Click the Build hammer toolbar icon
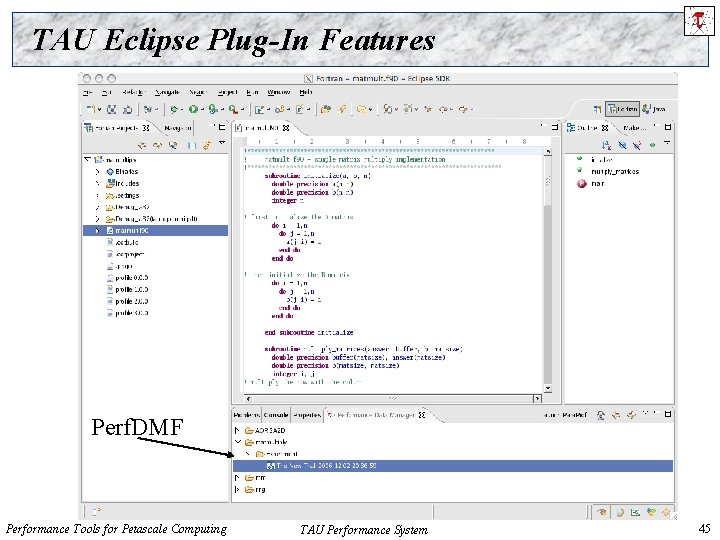Viewport: 720px width, 540px height. pyautogui.click(x=148, y=109)
